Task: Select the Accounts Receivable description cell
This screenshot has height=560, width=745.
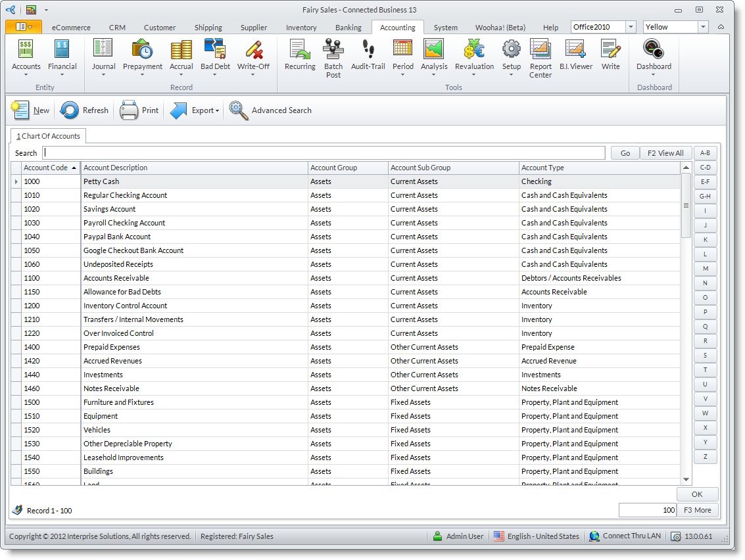Action: pyautogui.click(x=194, y=278)
